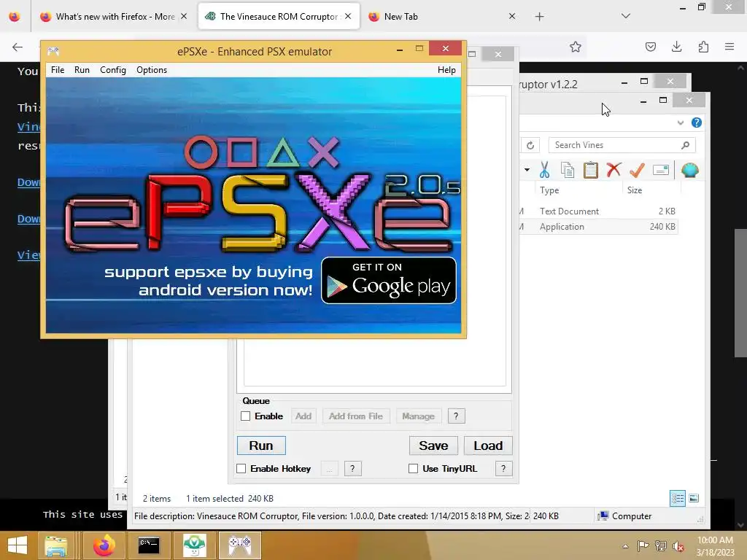Open Firefox extensions puzzle icon
The image size is (747, 560).
703,47
